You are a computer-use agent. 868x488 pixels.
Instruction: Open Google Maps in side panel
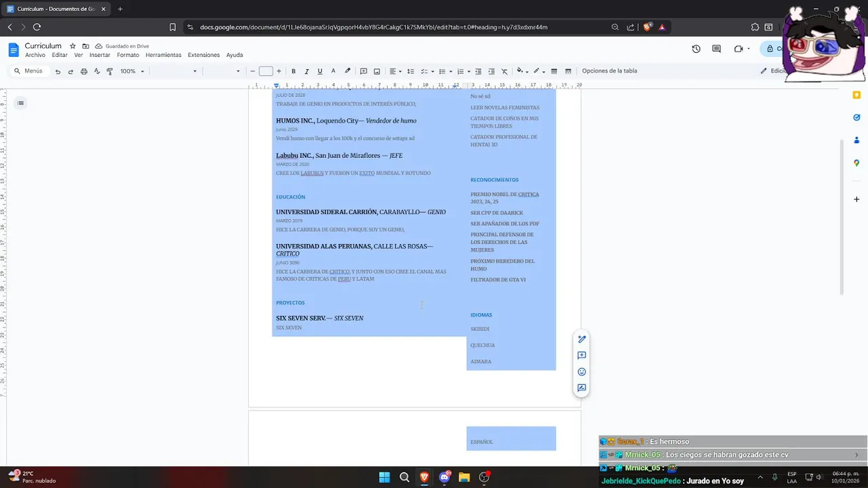tap(856, 163)
